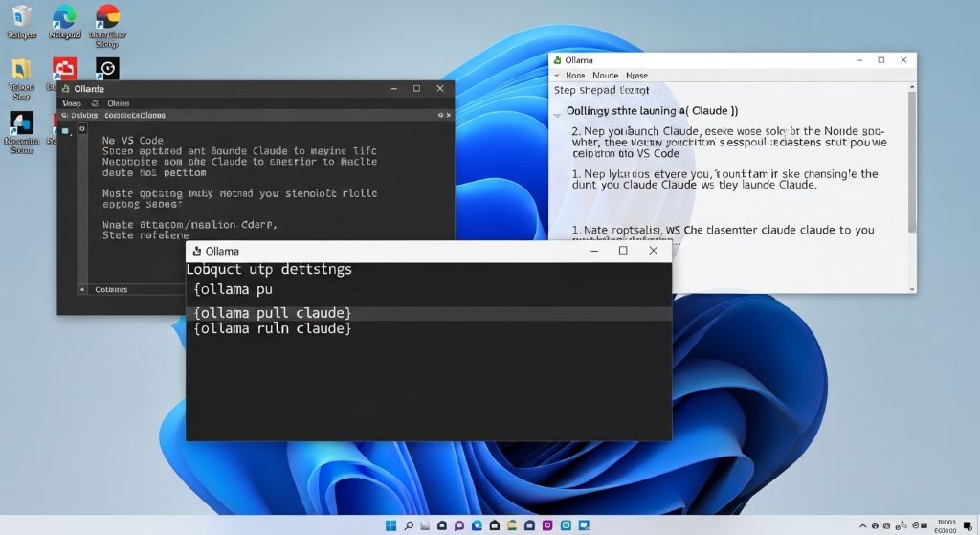
Task: Open the purple chat icon on taskbar
Action: [459, 525]
